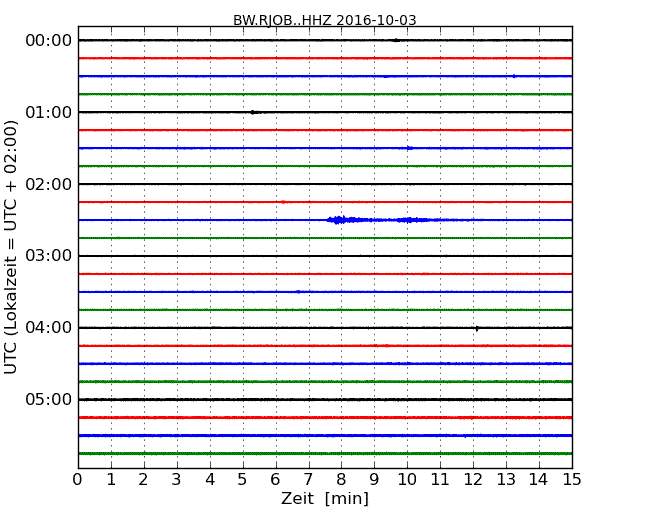This screenshot has width=650, height=520.
Task: Click the x-axis tick label 15
Action: (572, 480)
